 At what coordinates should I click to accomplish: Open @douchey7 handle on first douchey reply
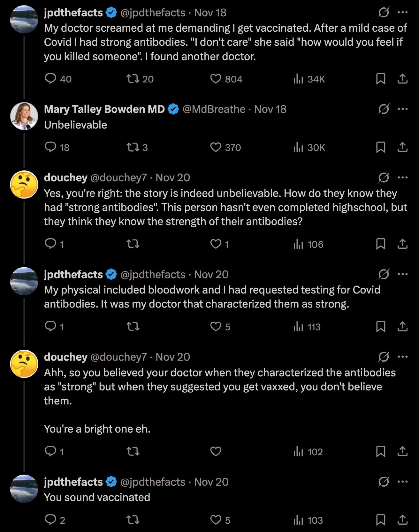pos(118,178)
